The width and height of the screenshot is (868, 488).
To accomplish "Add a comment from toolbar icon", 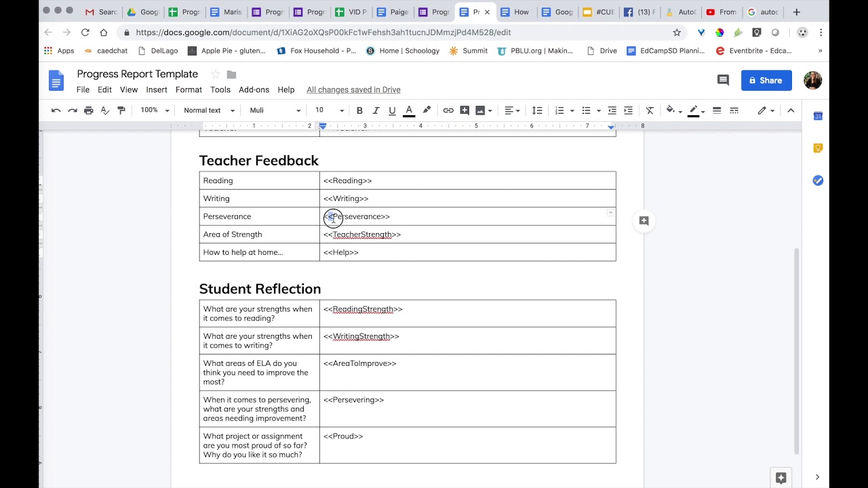I will [x=465, y=110].
